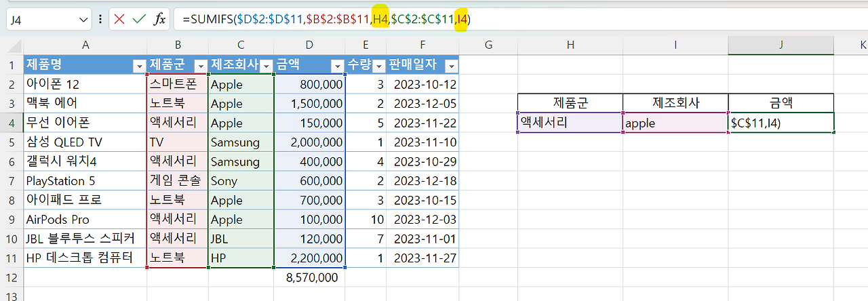Viewport: 868px width, 301px height.
Task: Select cell containing 삼성 QLED TV
Action: click(85, 142)
